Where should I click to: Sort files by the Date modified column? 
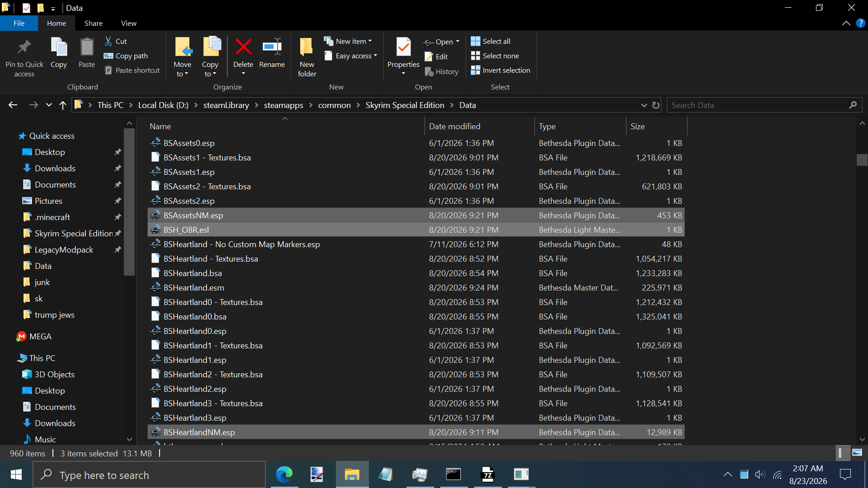(x=479, y=127)
